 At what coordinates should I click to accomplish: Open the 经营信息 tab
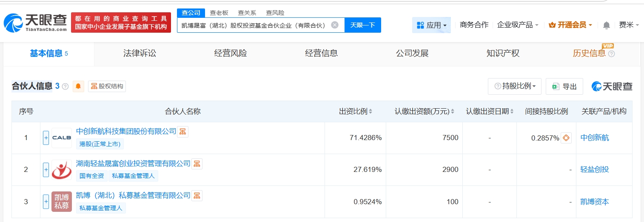(322, 53)
